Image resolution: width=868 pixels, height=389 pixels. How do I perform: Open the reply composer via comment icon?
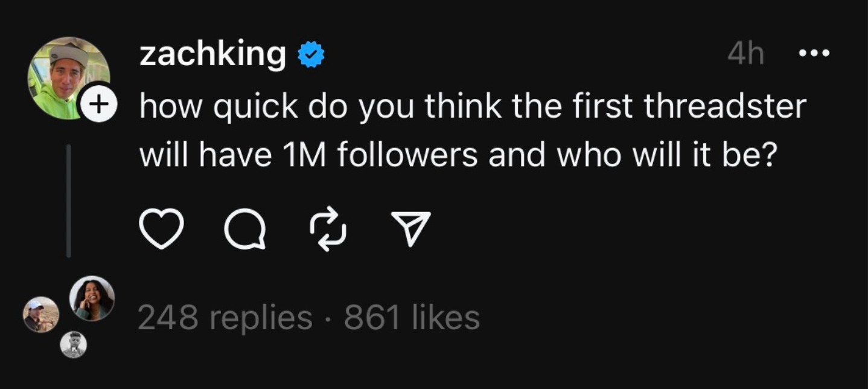pyautogui.click(x=246, y=228)
